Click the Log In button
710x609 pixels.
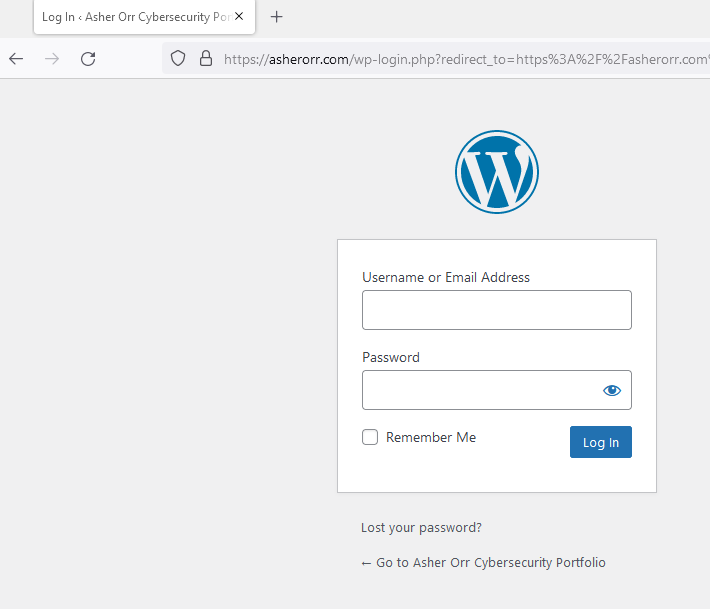(x=600, y=442)
